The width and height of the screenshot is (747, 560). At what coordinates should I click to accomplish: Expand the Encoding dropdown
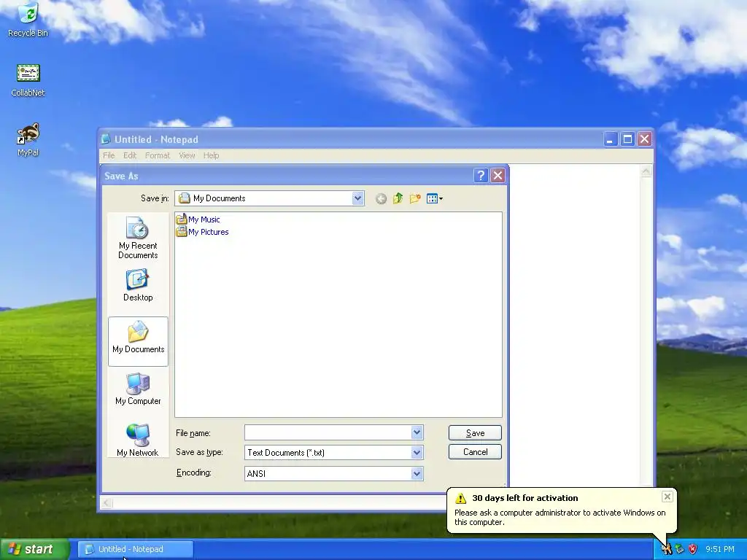(417, 473)
